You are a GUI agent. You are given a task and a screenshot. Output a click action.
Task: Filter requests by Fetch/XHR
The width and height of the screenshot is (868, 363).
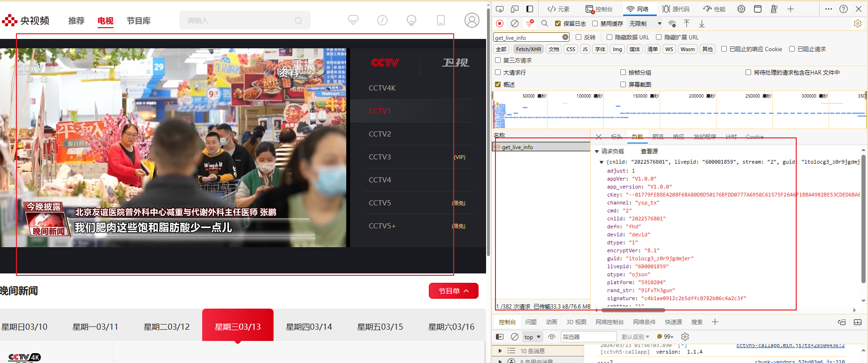pyautogui.click(x=528, y=49)
